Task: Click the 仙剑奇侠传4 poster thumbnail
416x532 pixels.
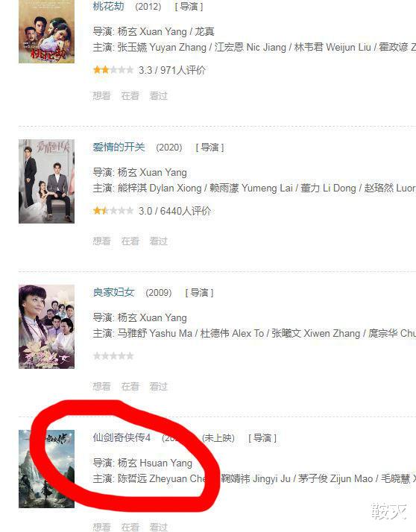Action: [46, 469]
